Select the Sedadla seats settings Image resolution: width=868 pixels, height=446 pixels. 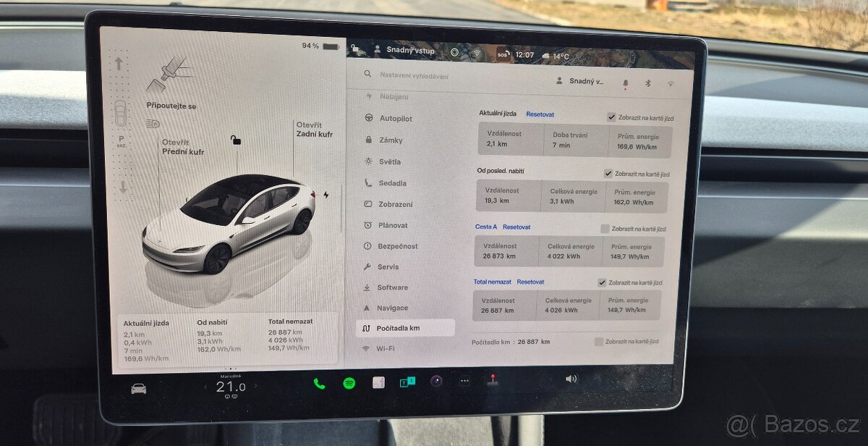393,182
